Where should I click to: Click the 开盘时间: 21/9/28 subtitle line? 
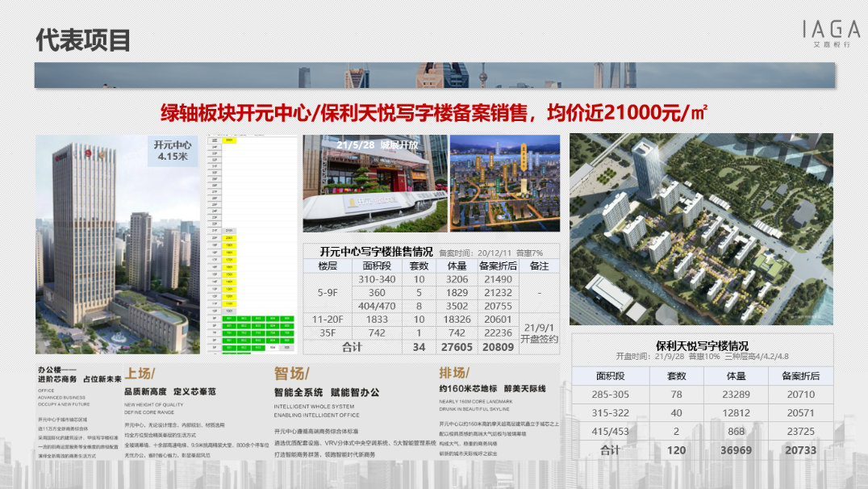[x=702, y=356]
